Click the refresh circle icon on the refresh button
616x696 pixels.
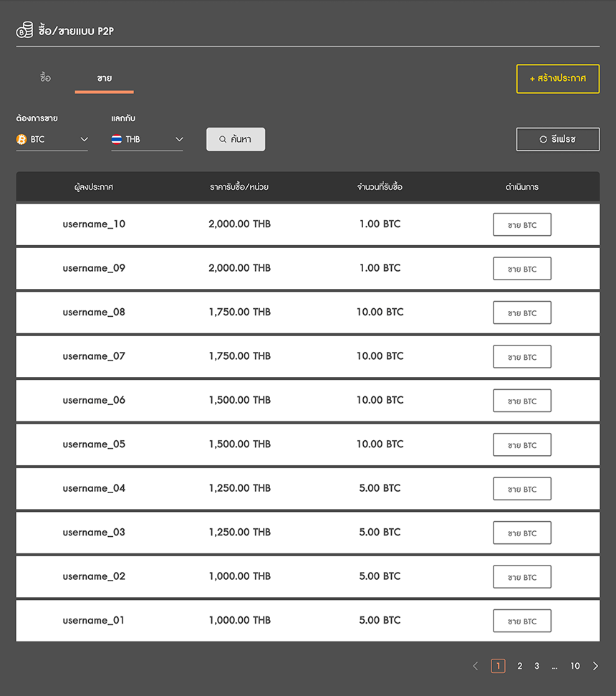(x=542, y=139)
